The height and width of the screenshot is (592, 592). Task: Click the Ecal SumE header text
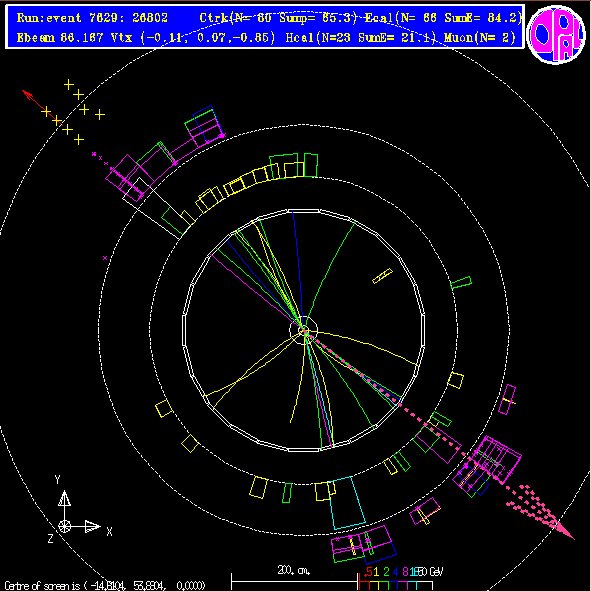pos(443,18)
